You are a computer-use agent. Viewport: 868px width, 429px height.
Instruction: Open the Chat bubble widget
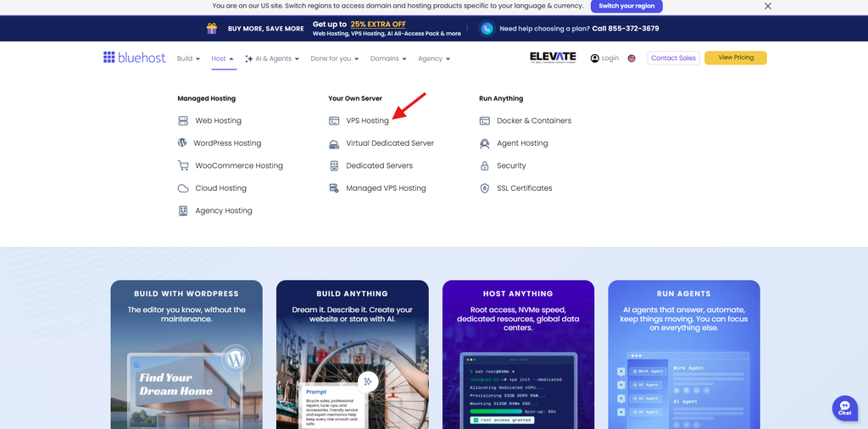[x=845, y=408]
